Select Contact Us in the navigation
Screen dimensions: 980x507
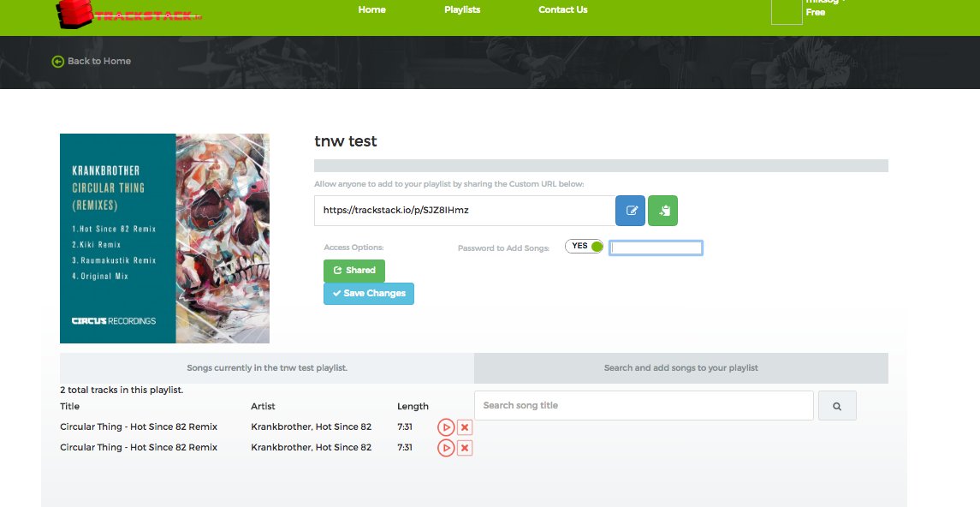tap(562, 9)
